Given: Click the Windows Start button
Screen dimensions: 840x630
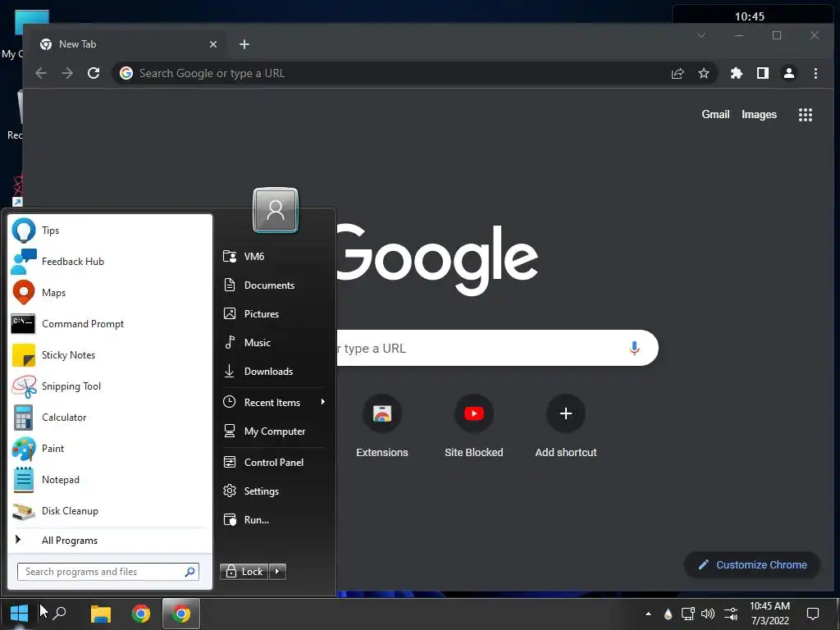Looking at the screenshot, I should 19,614.
